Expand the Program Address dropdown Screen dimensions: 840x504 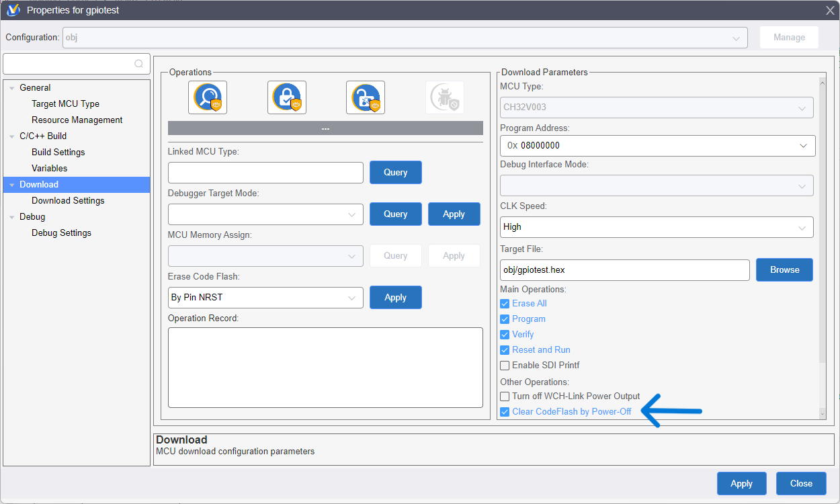click(x=803, y=146)
